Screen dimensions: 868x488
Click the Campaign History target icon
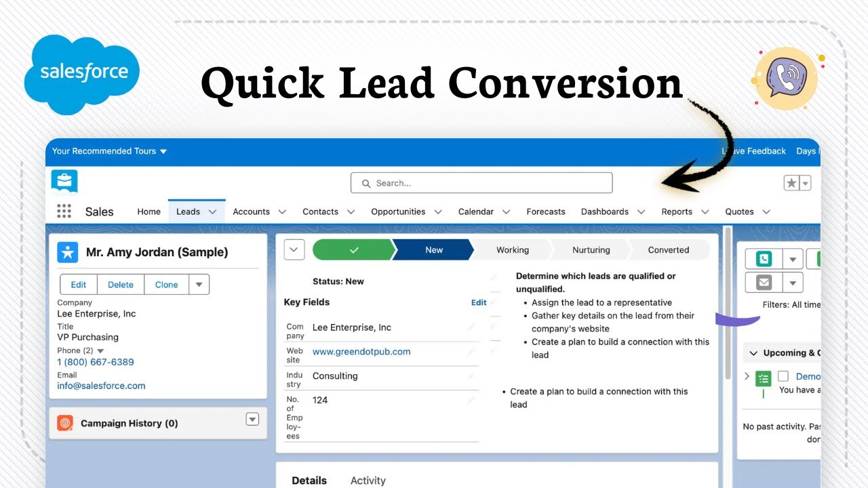click(65, 423)
